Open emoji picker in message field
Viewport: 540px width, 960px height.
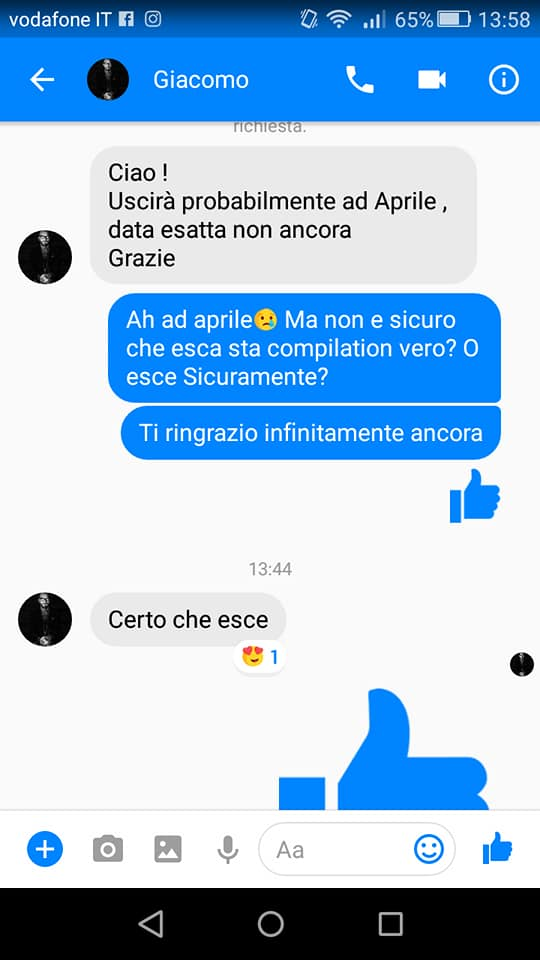429,849
